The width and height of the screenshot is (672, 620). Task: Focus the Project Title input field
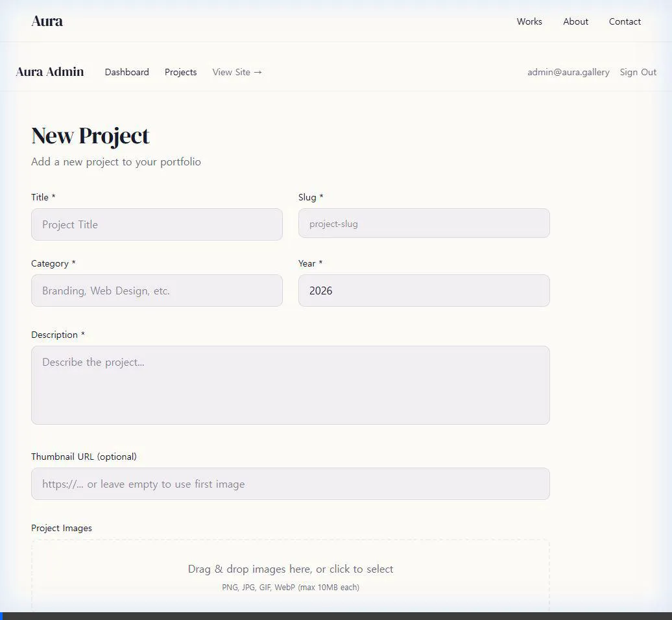(x=156, y=224)
